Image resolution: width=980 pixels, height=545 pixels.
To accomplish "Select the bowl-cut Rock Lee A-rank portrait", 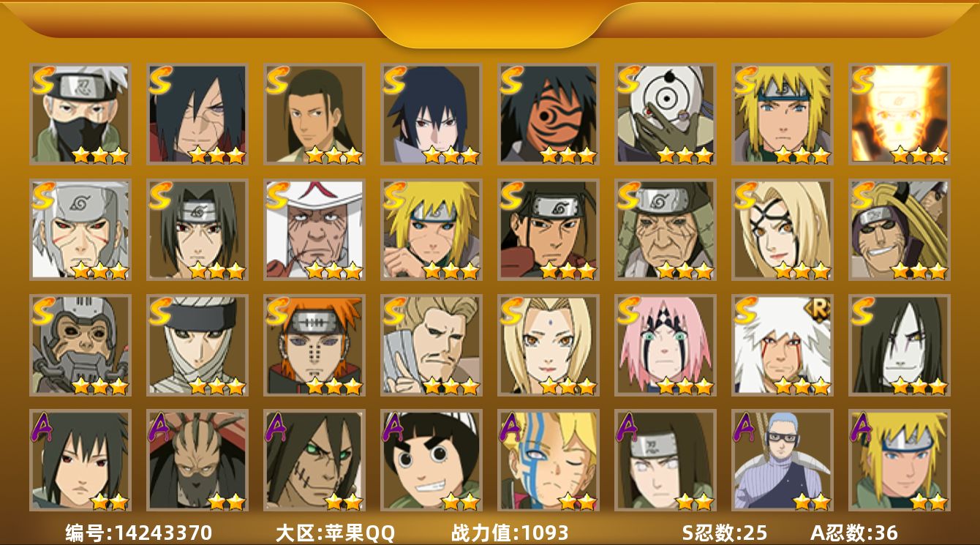I will (x=431, y=461).
